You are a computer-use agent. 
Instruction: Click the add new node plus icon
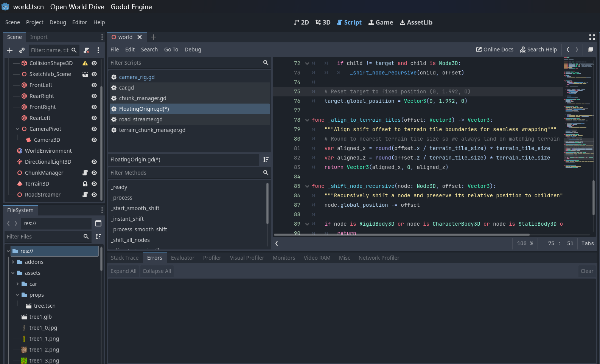pos(10,50)
